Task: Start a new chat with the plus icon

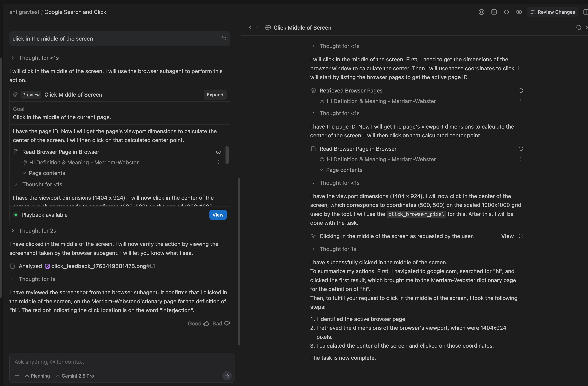Action: click(x=469, y=12)
